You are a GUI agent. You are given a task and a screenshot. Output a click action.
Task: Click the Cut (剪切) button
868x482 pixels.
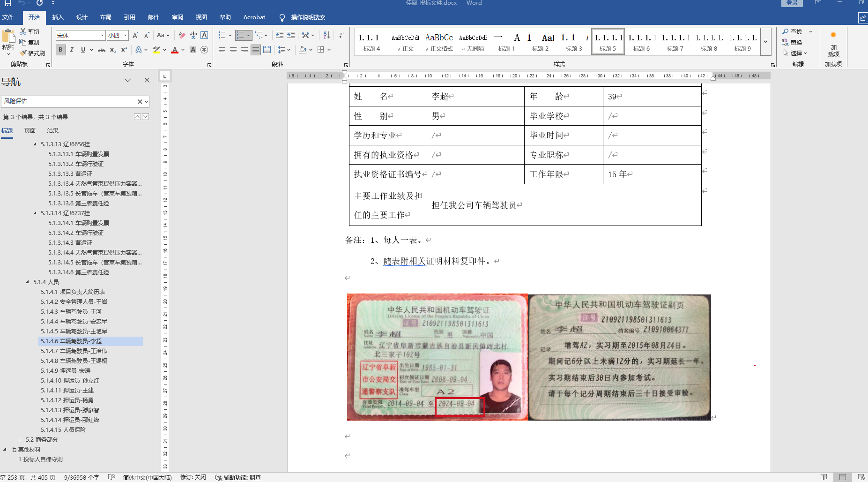pos(30,31)
